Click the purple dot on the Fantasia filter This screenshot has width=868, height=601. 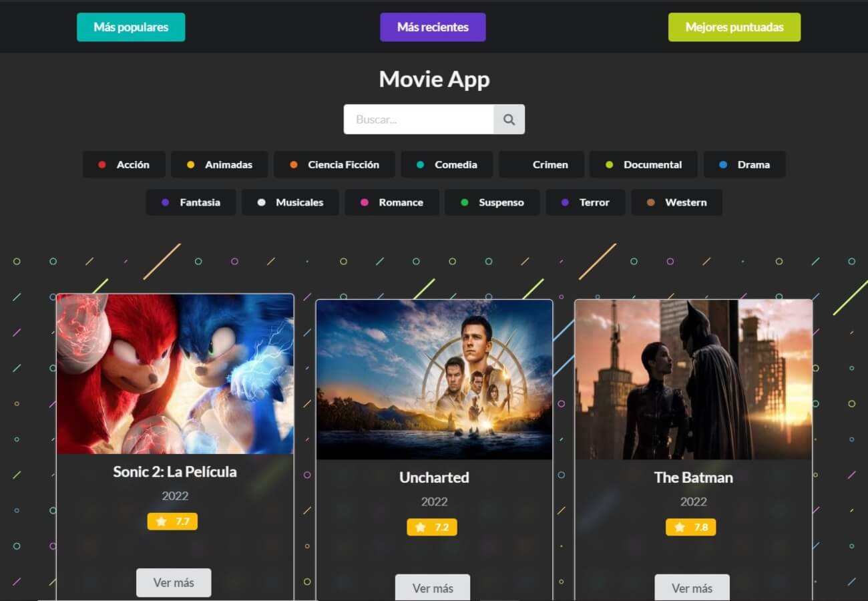pyautogui.click(x=164, y=202)
